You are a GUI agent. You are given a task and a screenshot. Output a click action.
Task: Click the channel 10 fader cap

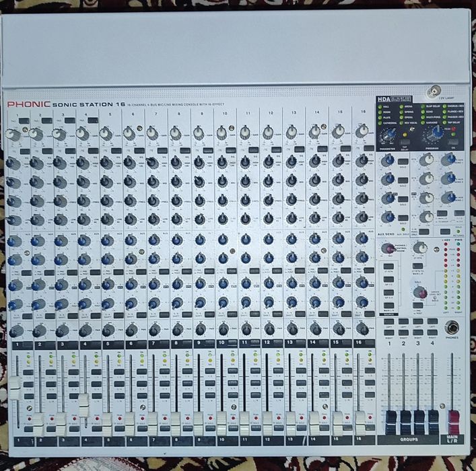[222, 423]
